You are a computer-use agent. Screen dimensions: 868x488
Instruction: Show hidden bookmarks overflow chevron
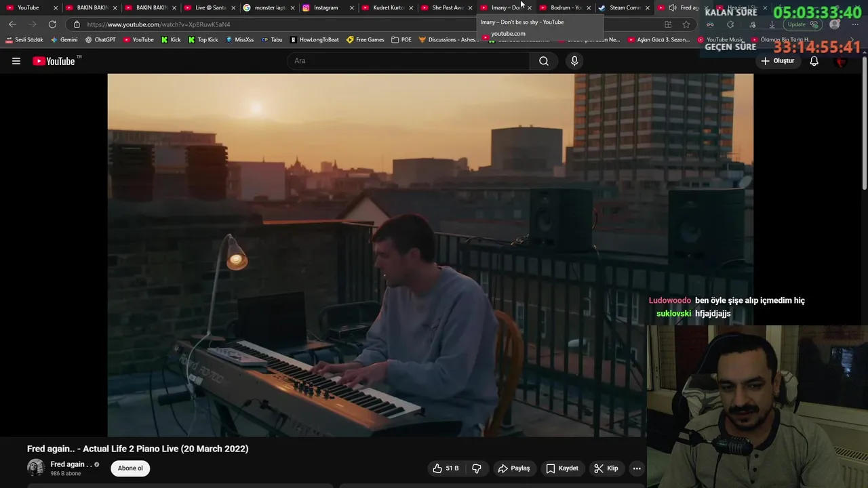pyautogui.click(x=852, y=39)
